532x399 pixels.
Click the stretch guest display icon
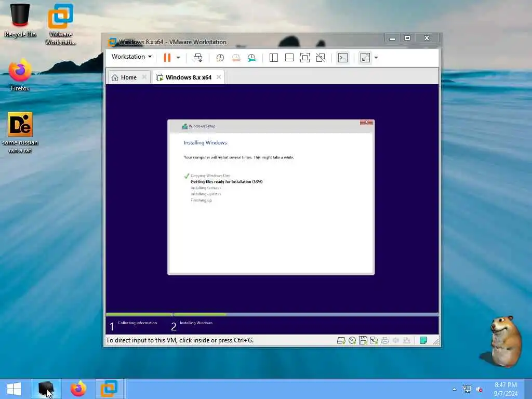coord(365,58)
